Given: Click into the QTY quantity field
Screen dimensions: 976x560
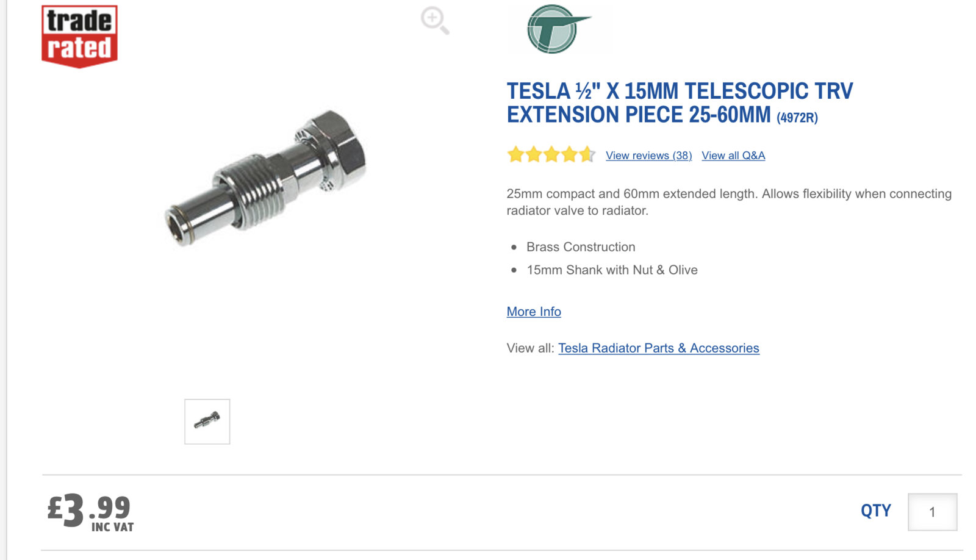Looking at the screenshot, I should pos(931,512).
